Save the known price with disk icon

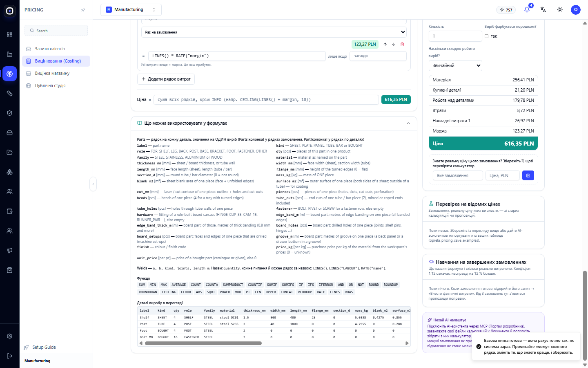pos(528,175)
